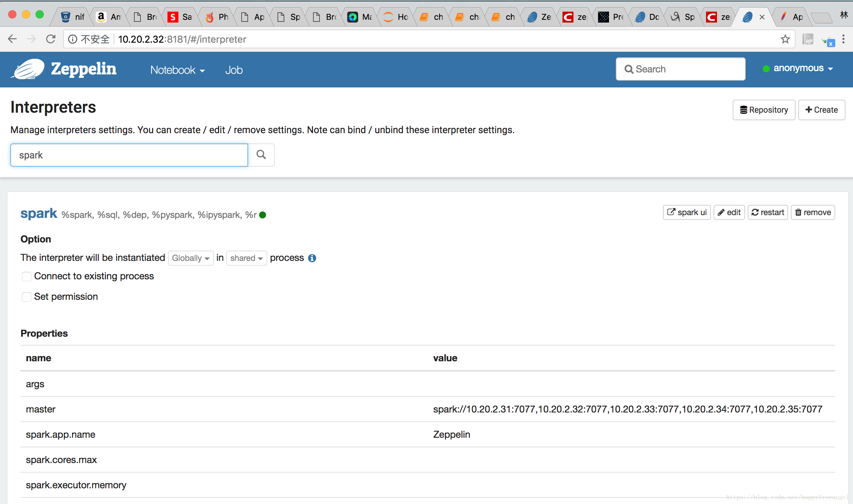Expand the anonymous user dropdown
The image size is (853, 504).
point(803,68)
